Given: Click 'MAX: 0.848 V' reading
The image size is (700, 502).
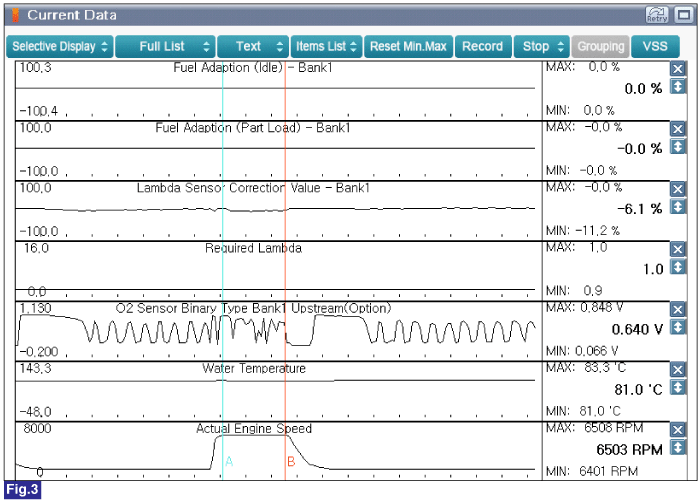Looking at the screenshot, I should [584, 307].
